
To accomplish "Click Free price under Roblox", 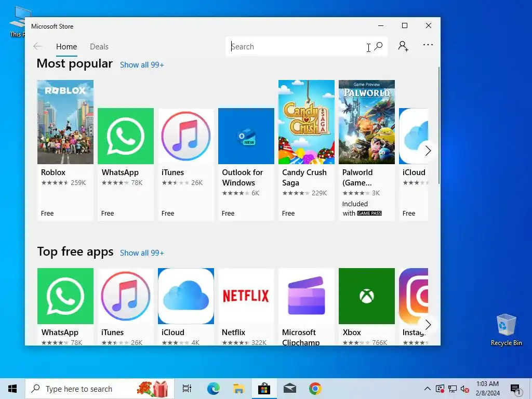I will point(47,214).
